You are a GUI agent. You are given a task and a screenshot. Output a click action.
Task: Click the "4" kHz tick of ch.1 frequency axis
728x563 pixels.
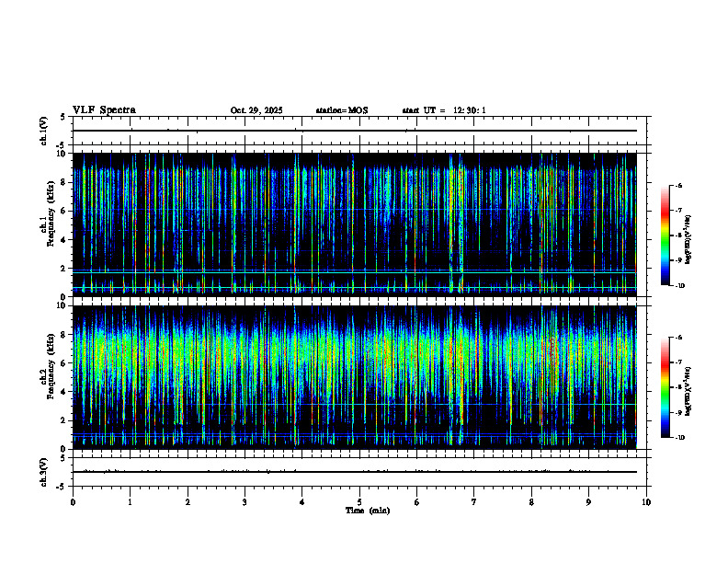(x=64, y=240)
